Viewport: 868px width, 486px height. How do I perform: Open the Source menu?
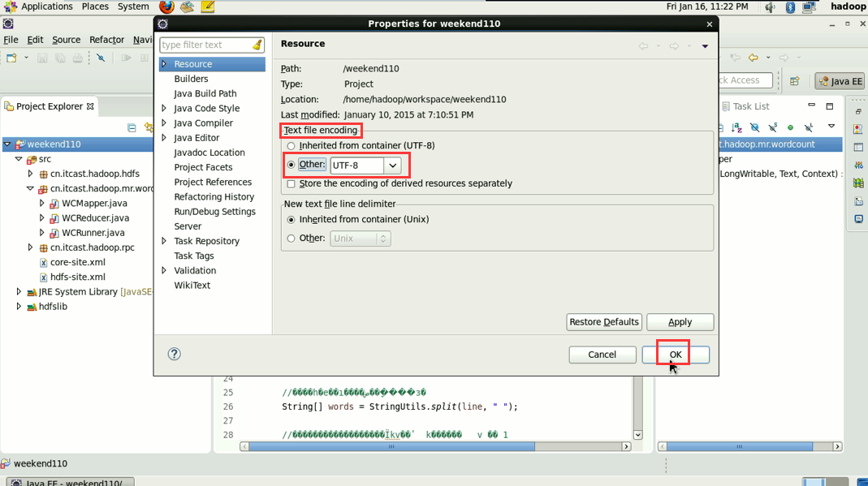(67, 40)
